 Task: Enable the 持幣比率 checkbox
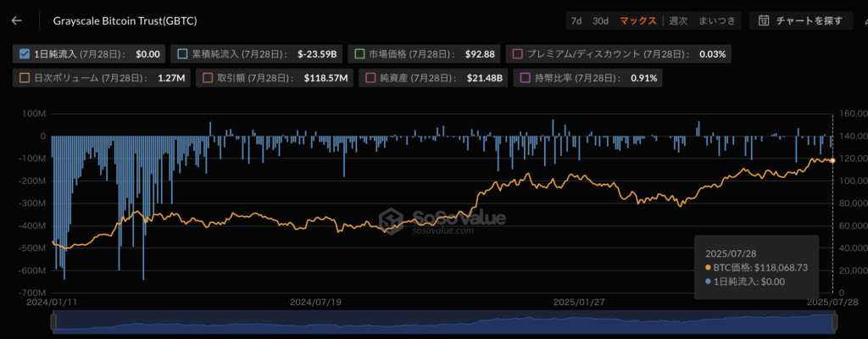[525, 78]
